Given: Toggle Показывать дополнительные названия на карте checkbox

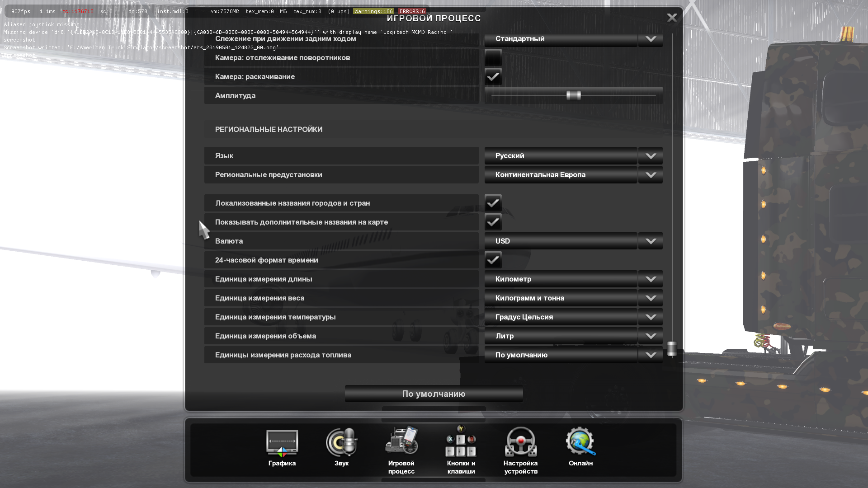Looking at the screenshot, I should (493, 222).
